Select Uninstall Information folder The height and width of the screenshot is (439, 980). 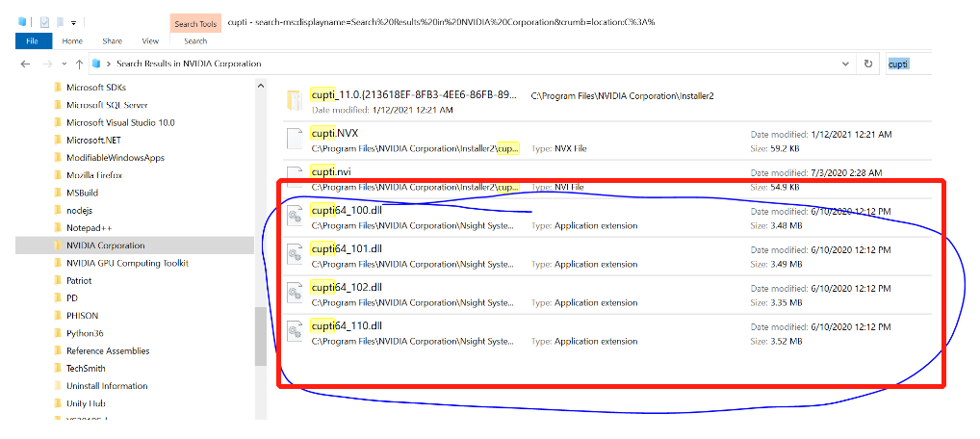click(107, 386)
